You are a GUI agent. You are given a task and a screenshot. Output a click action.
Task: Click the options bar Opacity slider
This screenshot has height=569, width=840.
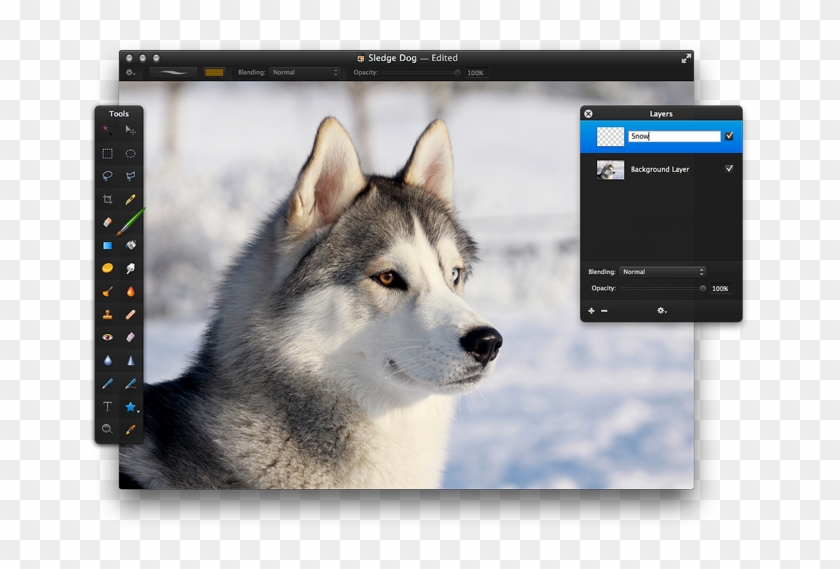(x=421, y=72)
